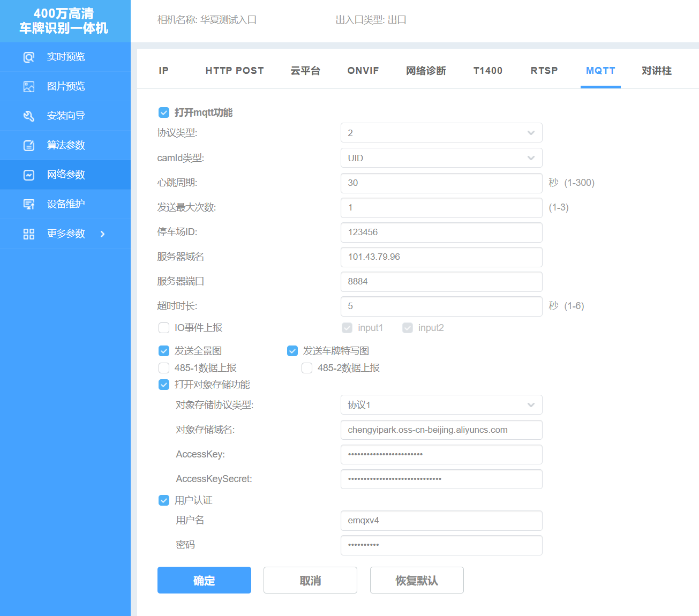Enable the IO事件上报 checkbox
Viewport: 699px width, 616px height.
(164, 328)
